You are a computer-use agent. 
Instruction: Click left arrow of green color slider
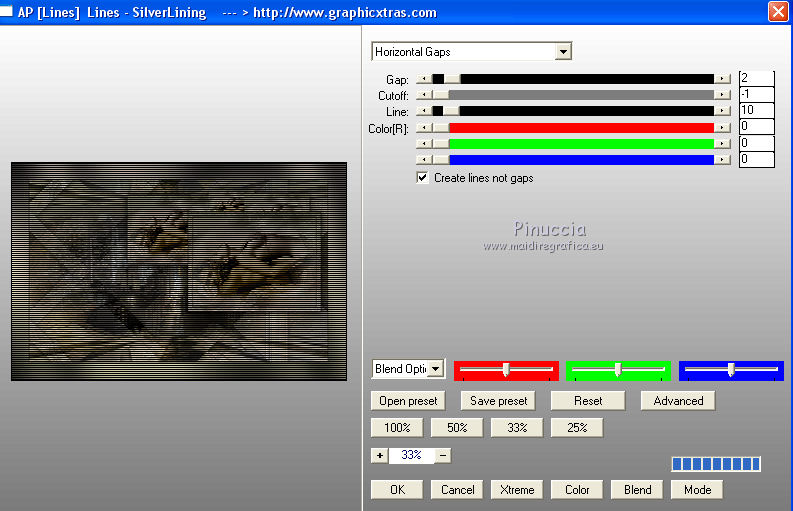[424, 144]
